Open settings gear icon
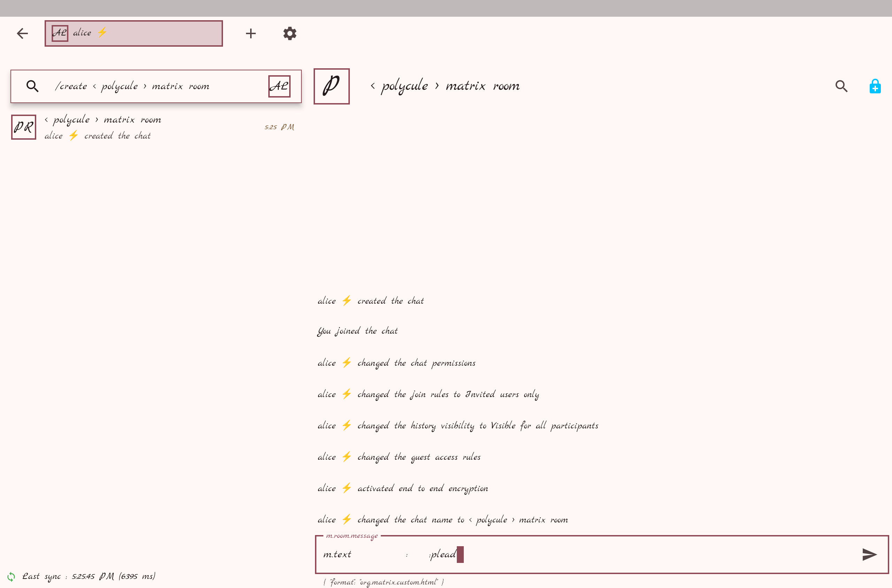Screen dimensions: 892x588 (290, 33)
